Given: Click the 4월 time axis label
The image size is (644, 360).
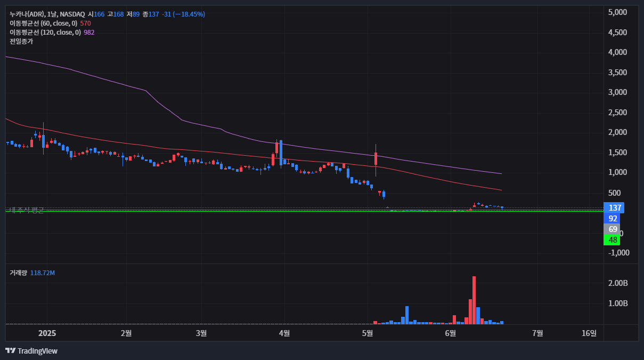Looking at the screenshot, I should click(284, 333).
